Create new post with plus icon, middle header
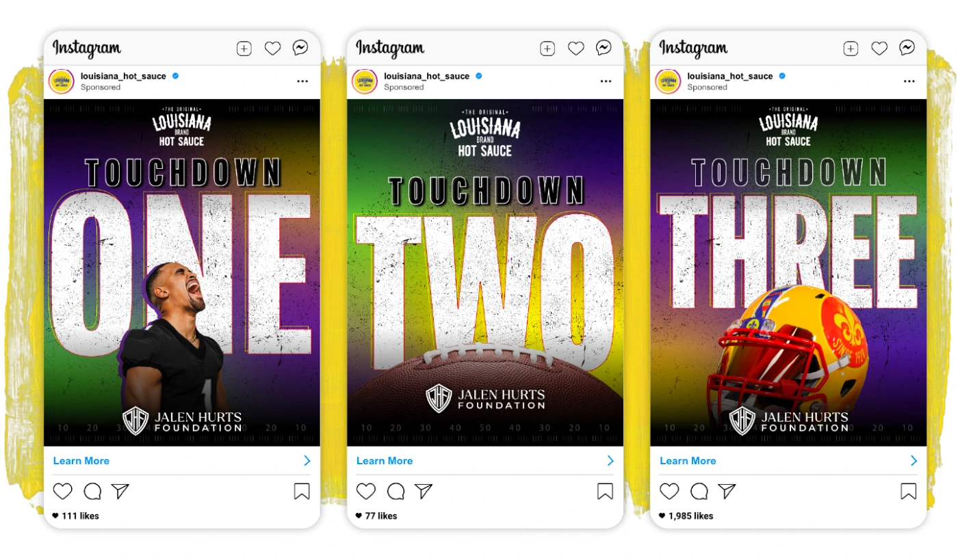Viewport: 958px width, 560px height. pyautogui.click(x=547, y=49)
